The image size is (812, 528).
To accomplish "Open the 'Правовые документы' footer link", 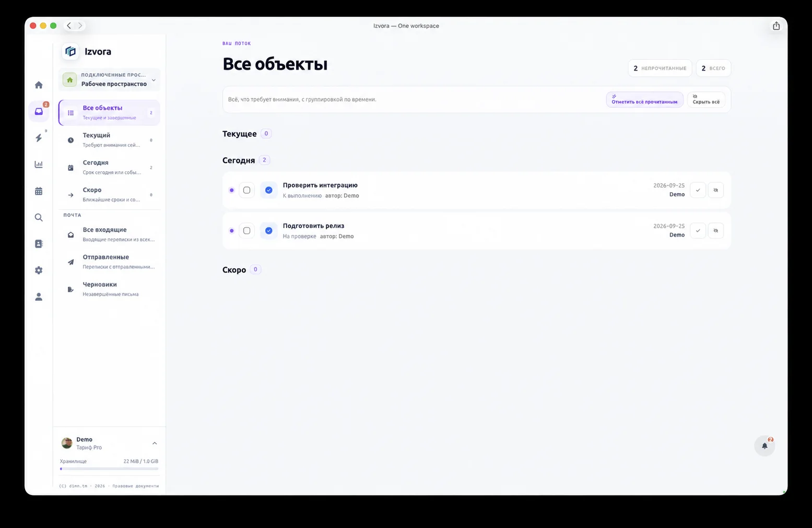I will (135, 486).
